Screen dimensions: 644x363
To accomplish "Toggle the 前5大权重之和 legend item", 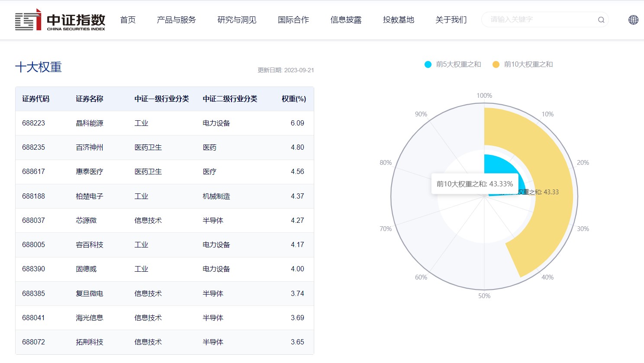I will click(x=453, y=64).
